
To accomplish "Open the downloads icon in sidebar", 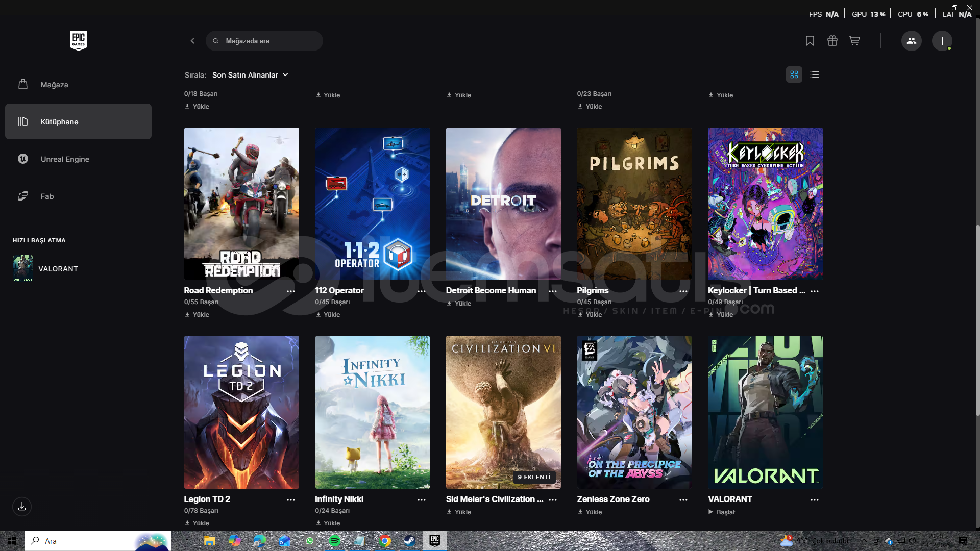I will 22,507.
